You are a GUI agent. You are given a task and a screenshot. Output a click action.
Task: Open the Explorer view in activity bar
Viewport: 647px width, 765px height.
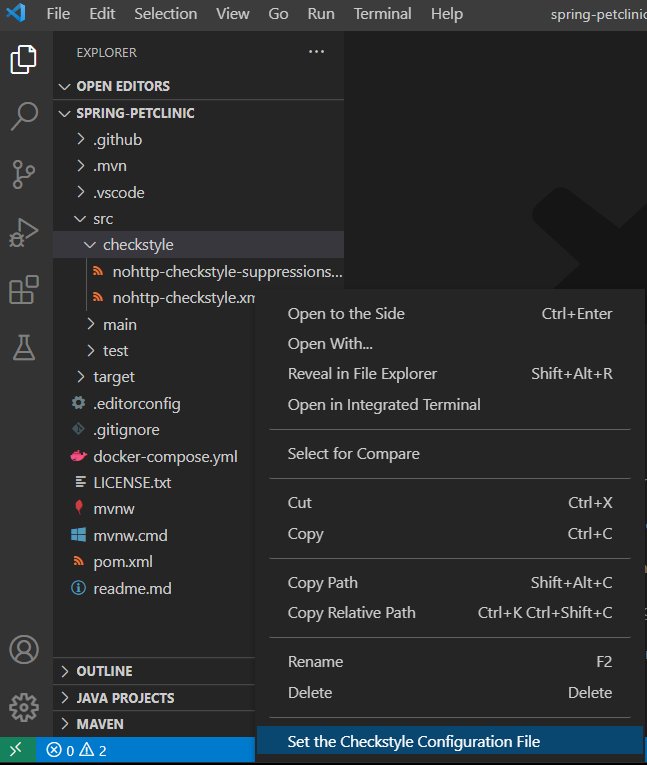(24, 60)
